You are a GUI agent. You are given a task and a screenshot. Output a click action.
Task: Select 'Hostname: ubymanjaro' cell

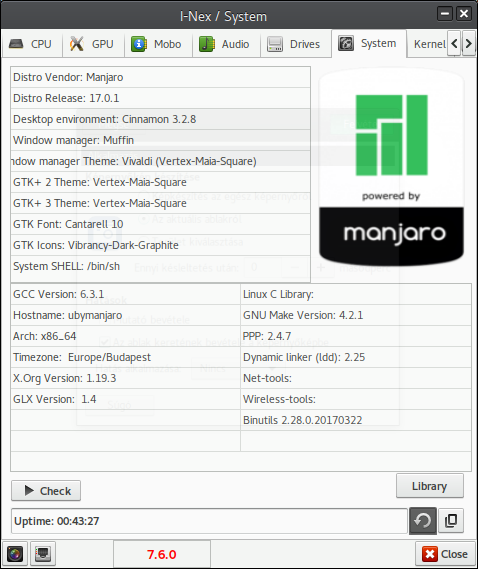[x=126, y=315]
